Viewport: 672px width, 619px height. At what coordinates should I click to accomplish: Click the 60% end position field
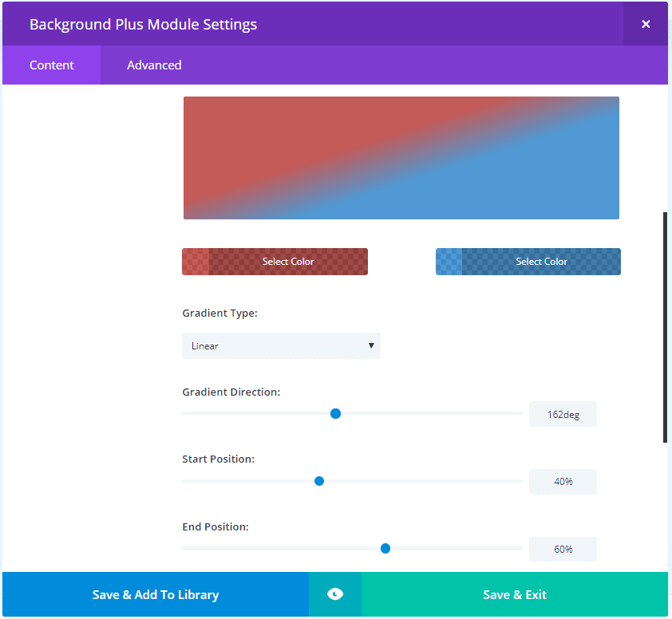point(563,550)
